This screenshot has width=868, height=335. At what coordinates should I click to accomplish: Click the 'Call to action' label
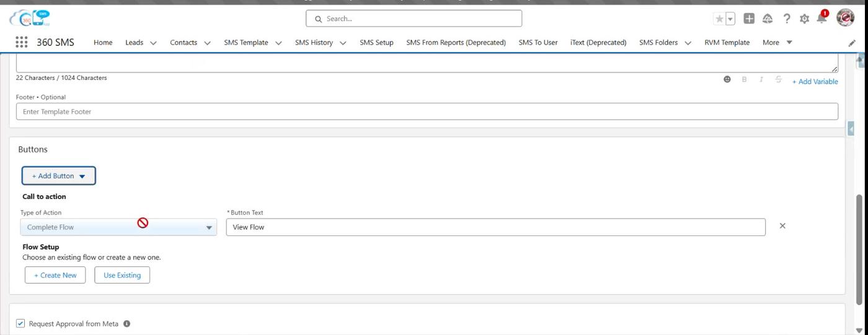click(44, 196)
